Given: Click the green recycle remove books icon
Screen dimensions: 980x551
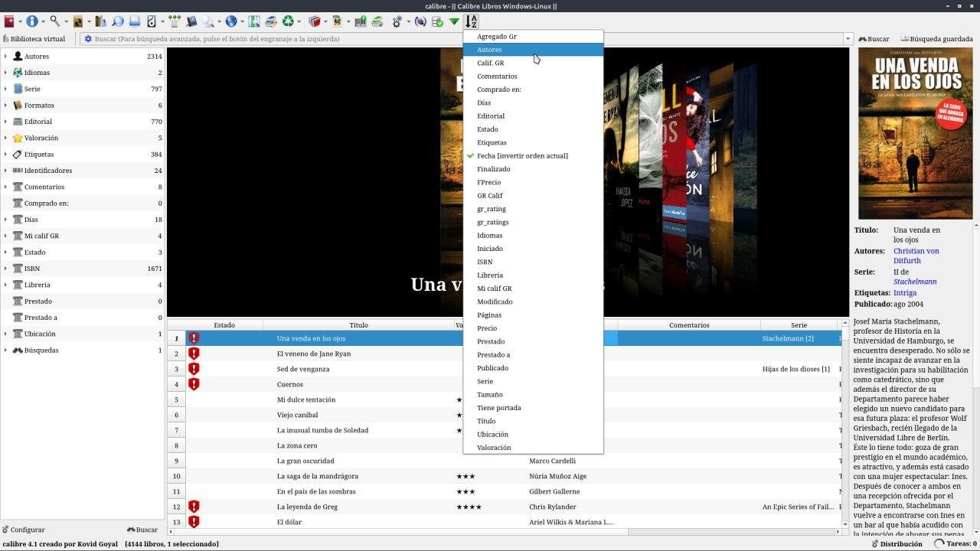Looking at the screenshot, I should click(288, 22).
